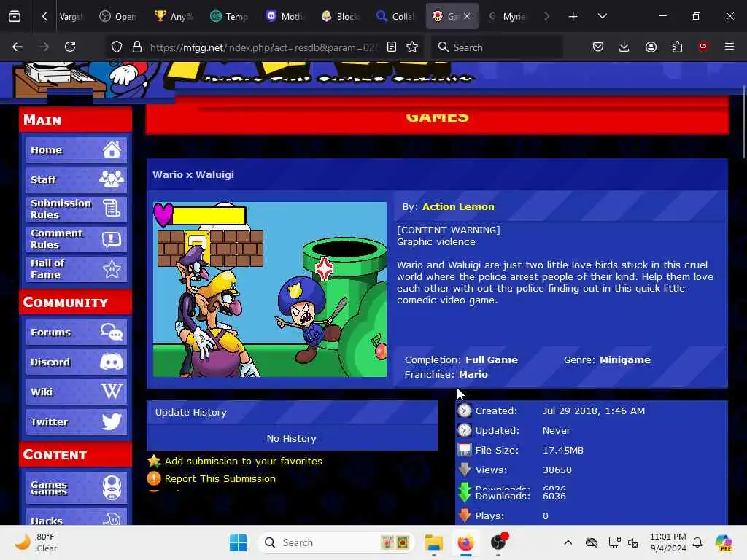Switch to the Any% tab

click(x=174, y=16)
